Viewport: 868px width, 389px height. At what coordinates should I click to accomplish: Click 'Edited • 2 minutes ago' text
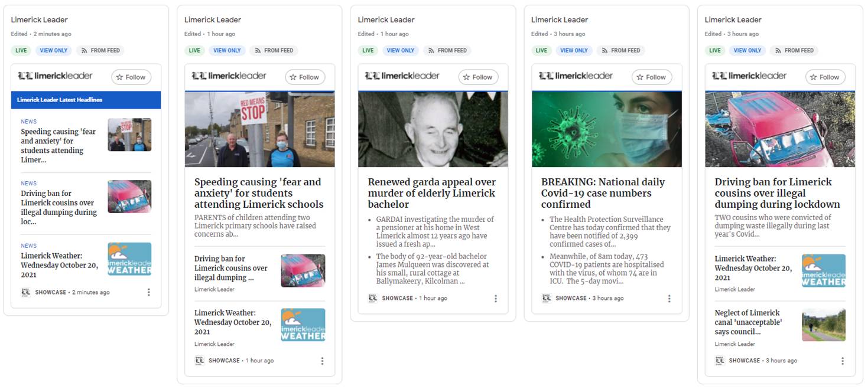[x=41, y=34]
